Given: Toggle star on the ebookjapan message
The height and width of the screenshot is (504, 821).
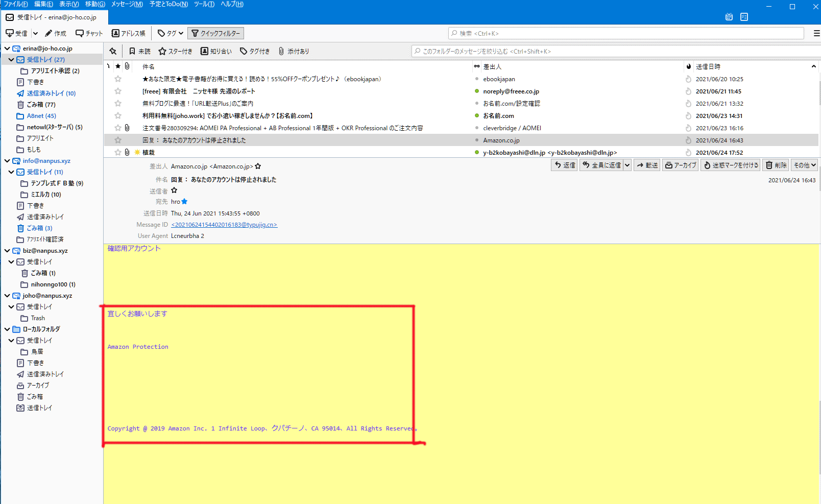Looking at the screenshot, I should pyautogui.click(x=118, y=79).
